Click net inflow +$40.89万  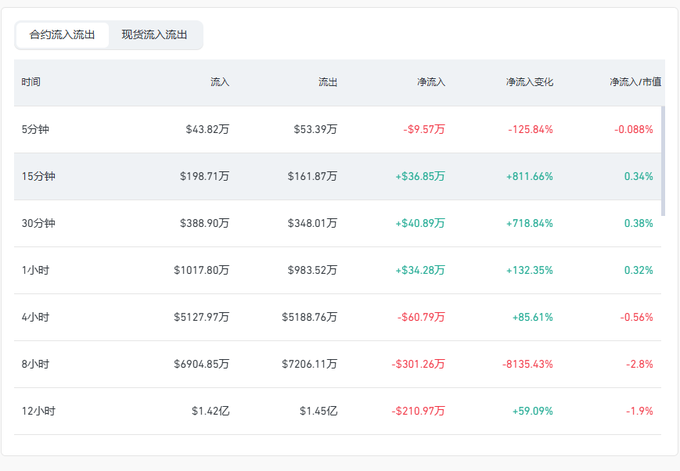pyautogui.click(x=420, y=223)
